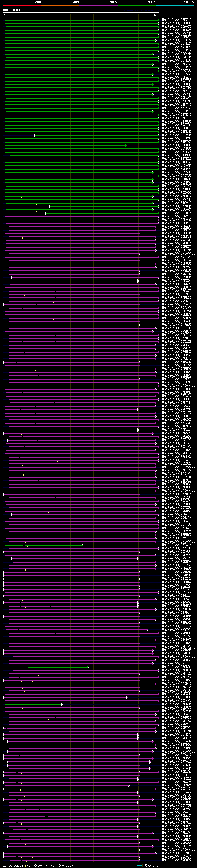Open hit UniRef100_B8A072

(177, 26)
